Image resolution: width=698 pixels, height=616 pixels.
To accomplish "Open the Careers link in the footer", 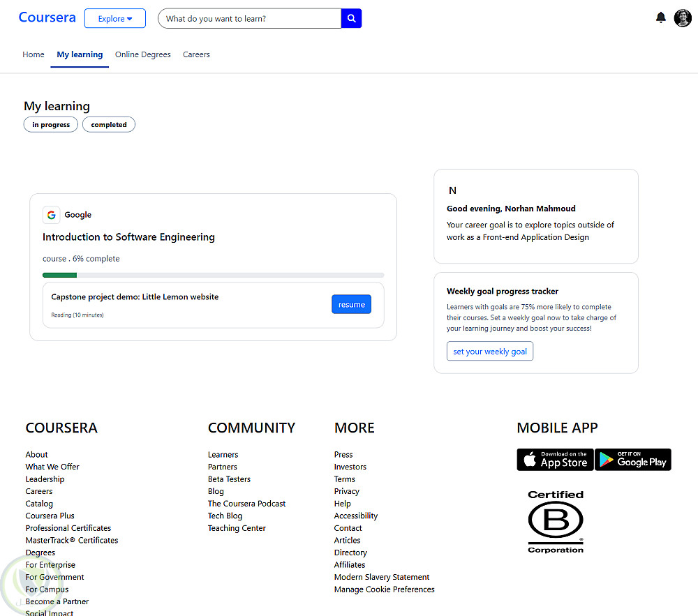I will [x=38, y=491].
